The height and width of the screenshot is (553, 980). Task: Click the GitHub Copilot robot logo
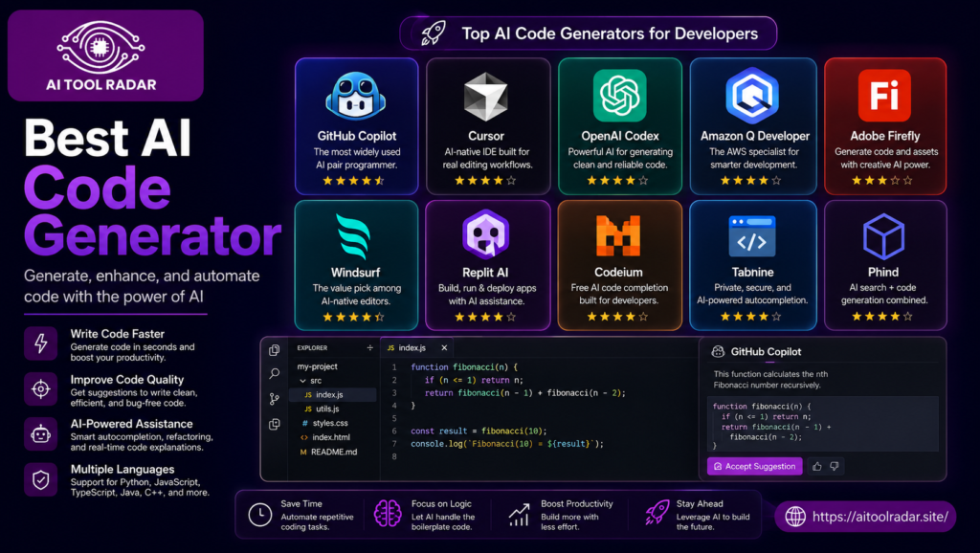pyautogui.click(x=356, y=96)
